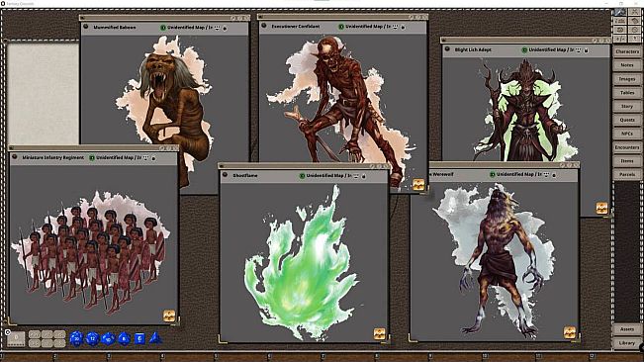
Task: Toggle identified status on Mummified Baboon
Action: click(163, 28)
